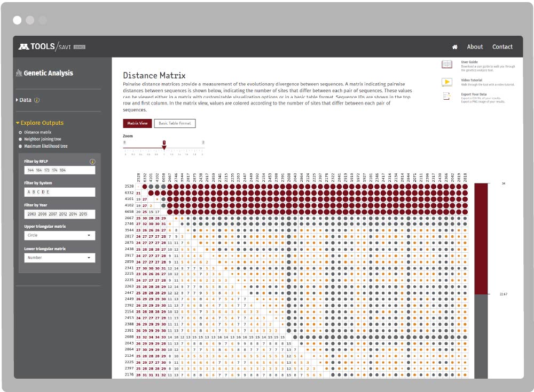This screenshot has width=534, height=392.
Task: Click the info icon next to Filter by RFLP
Action: coord(92,161)
